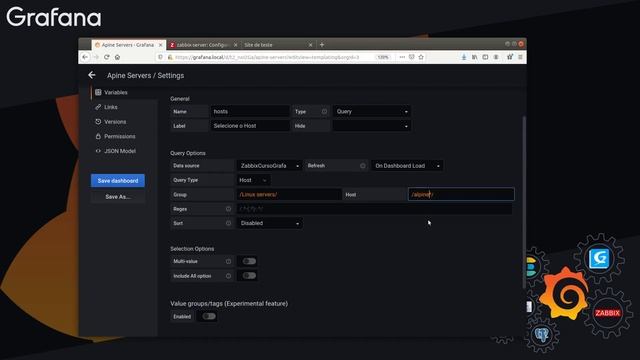Viewport: 640px width, 360px height.
Task: Click the info icon next to Include All option
Action: 228,276
